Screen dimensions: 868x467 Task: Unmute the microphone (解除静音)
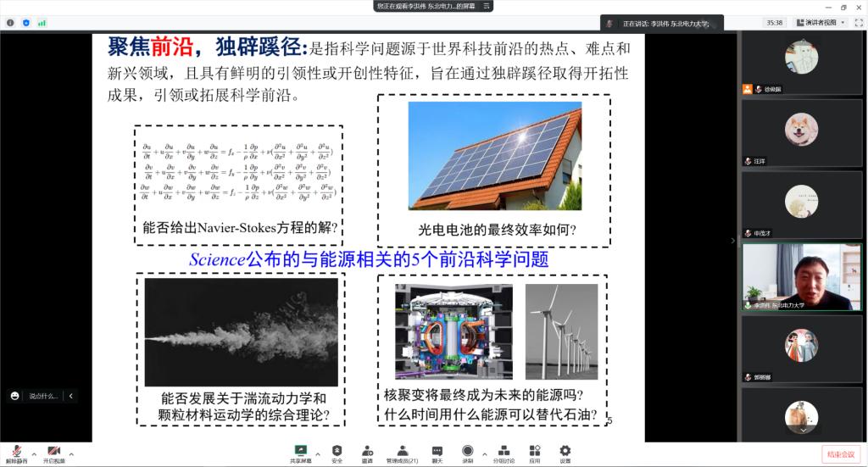tap(16, 452)
